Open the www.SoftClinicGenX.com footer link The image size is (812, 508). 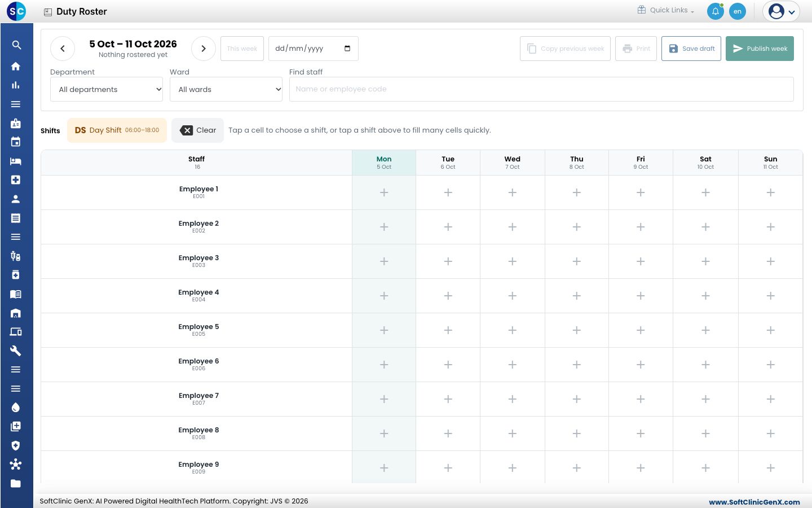click(754, 502)
